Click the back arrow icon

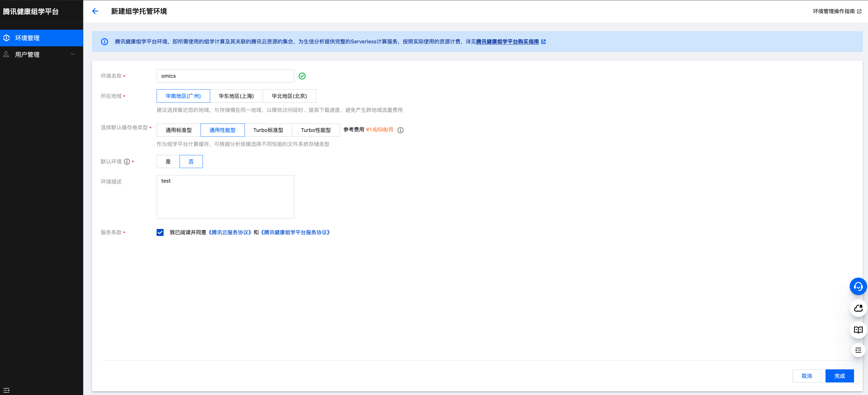[95, 11]
